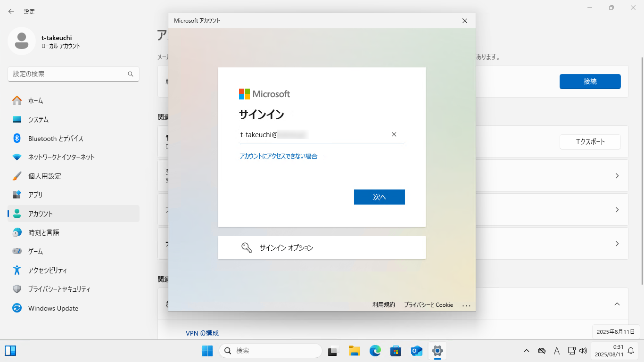Go back with the Settings back arrow
Viewport: 644px width, 362px height.
[x=11, y=11]
